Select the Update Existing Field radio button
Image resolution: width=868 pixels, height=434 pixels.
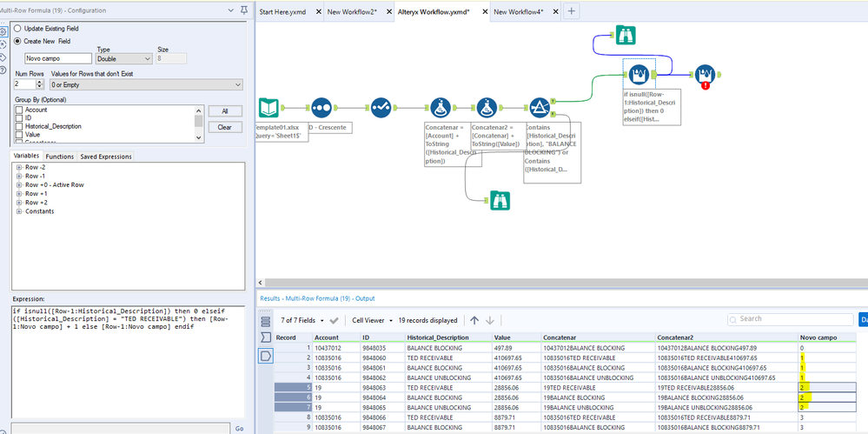point(18,28)
